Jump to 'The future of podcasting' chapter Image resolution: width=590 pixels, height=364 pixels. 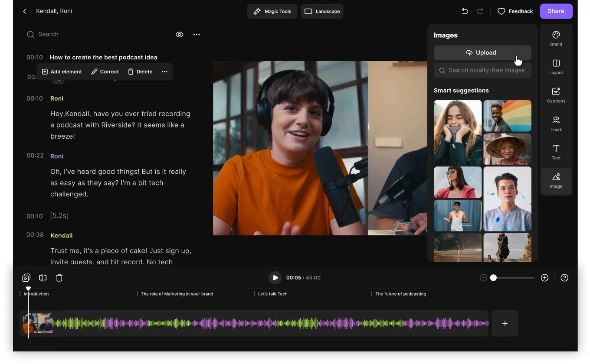[400, 294]
